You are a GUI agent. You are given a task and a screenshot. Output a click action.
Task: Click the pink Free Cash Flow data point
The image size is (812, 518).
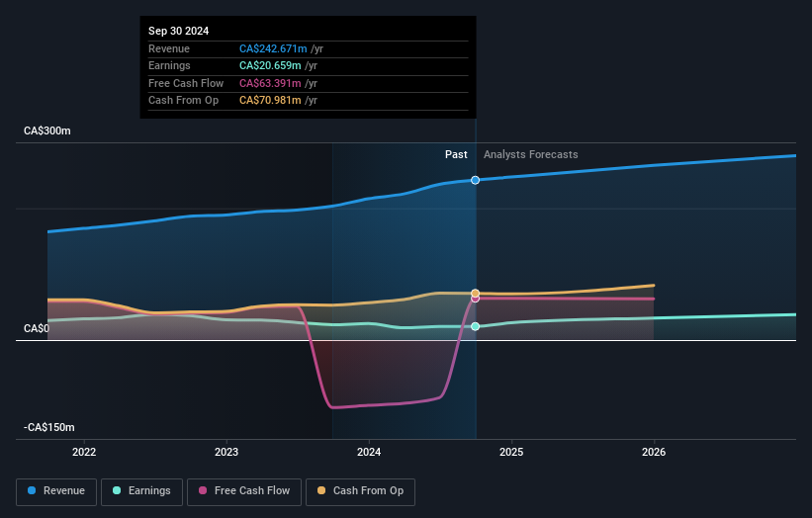coord(476,299)
